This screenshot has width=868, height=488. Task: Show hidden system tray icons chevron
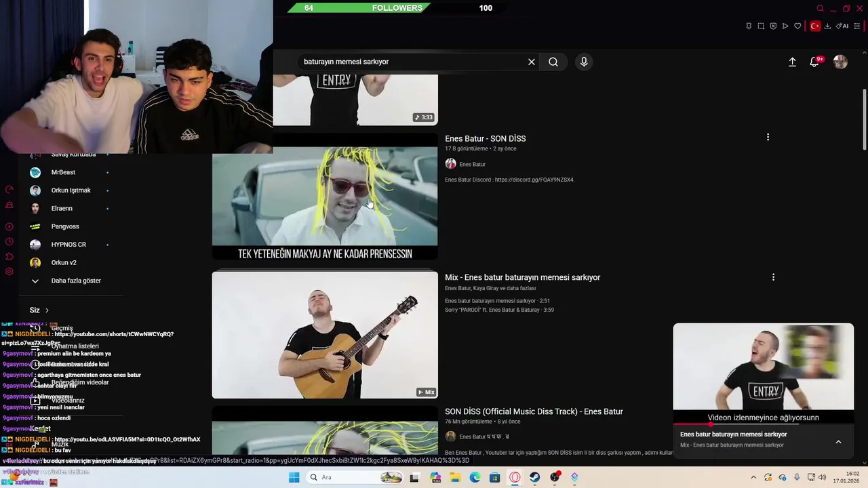click(753, 477)
